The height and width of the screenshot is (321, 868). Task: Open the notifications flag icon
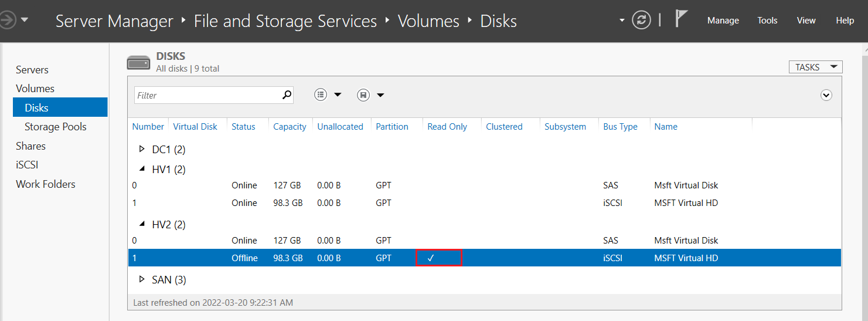click(x=681, y=19)
